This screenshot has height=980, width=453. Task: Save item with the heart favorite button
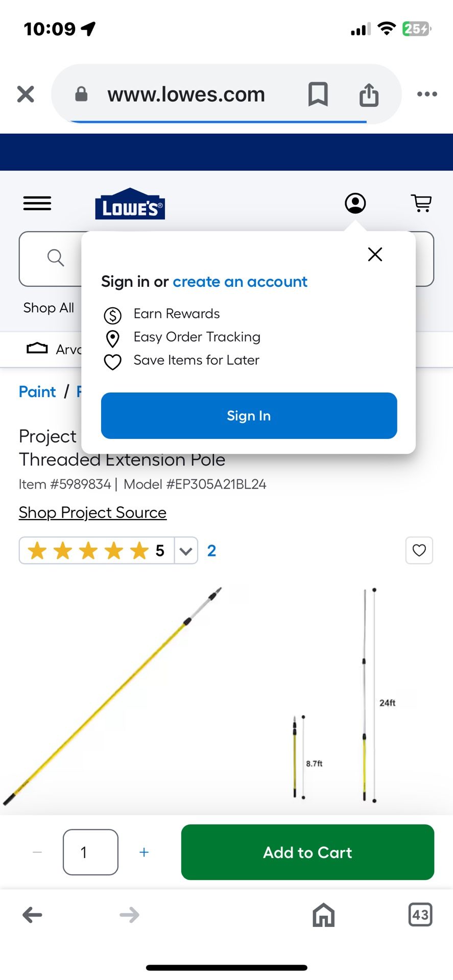419,550
